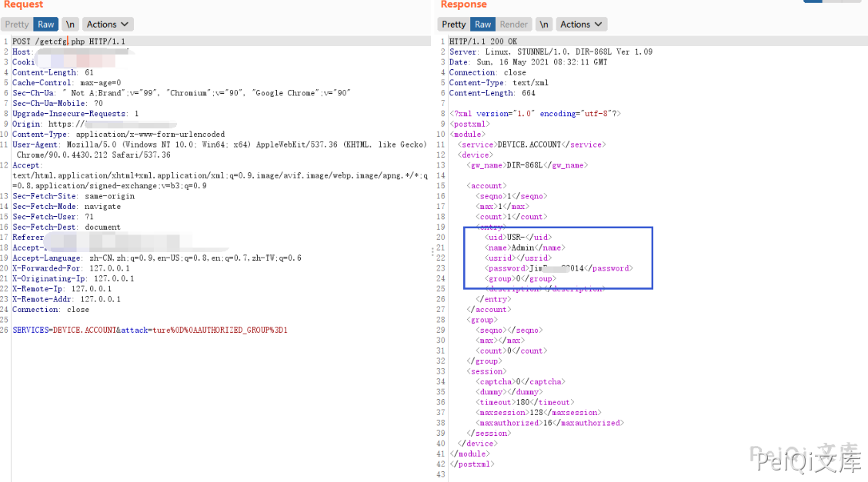Viewport: 868px width, 482px height.
Task: Click the Upgrade-Insecure-Requests: 1 header
Action: pyautogui.click(x=75, y=114)
